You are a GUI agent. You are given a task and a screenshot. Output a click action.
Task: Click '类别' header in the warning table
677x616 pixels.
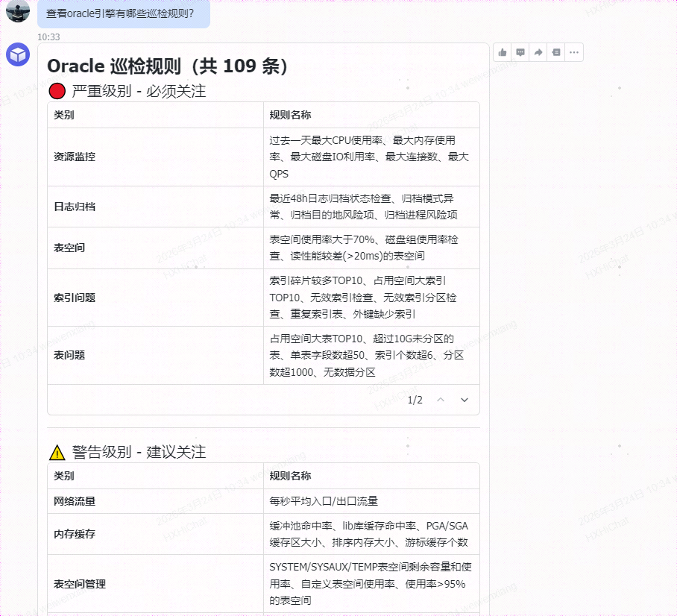pyautogui.click(x=63, y=476)
